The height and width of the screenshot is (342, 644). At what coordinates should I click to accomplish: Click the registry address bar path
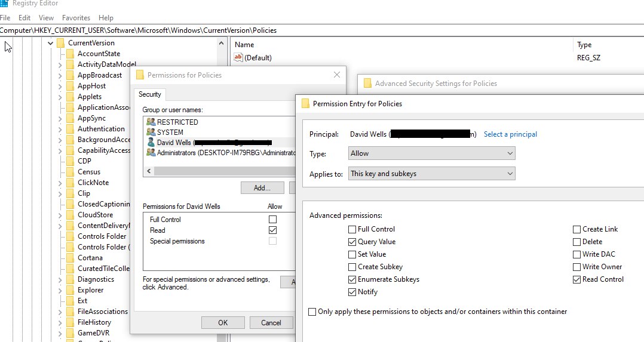click(x=138, y=30)
